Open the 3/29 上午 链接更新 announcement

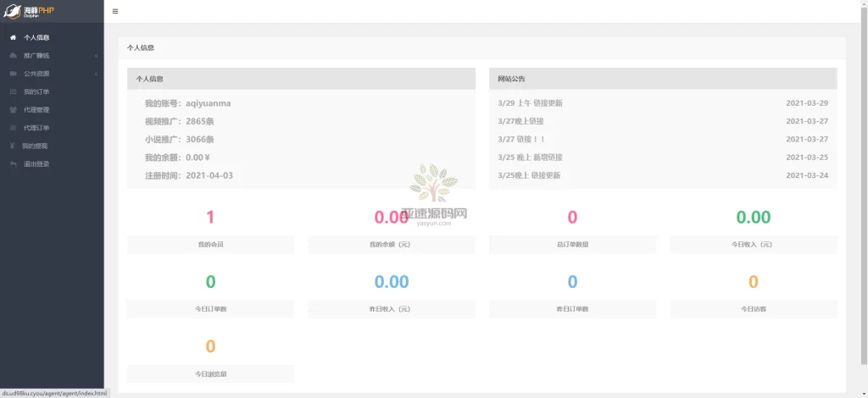(530, 103)
